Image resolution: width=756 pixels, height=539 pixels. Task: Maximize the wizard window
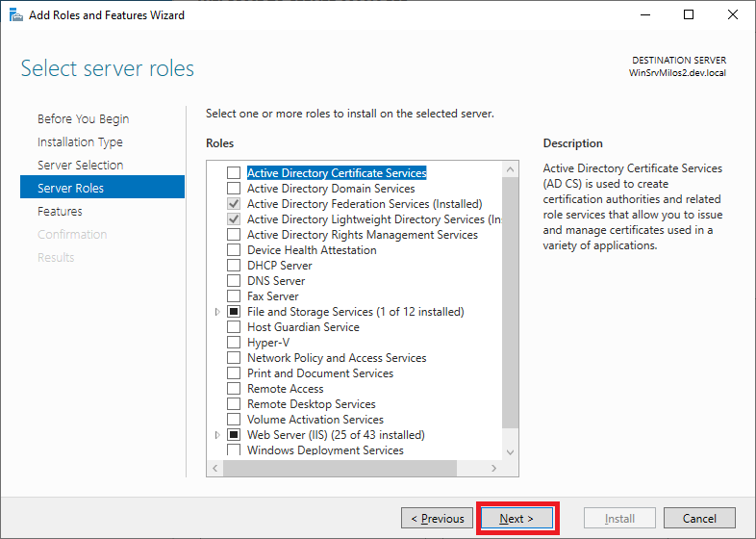click(689, 15)
